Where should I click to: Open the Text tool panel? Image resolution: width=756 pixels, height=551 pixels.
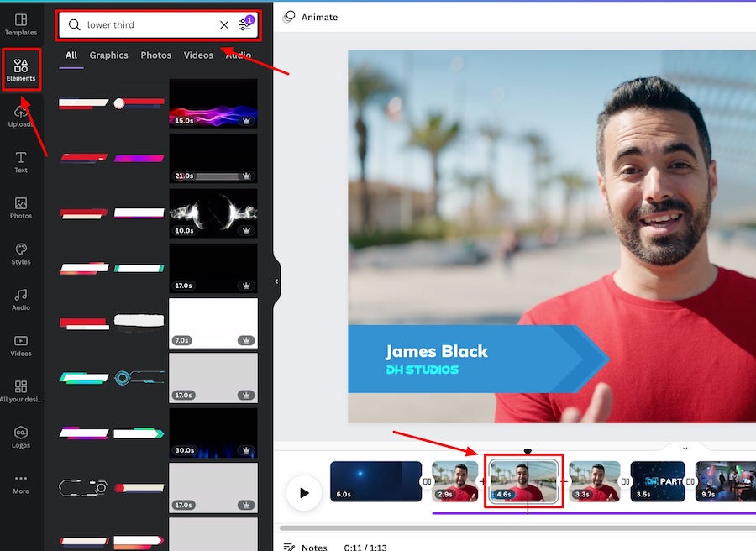[x=21, y=162]
